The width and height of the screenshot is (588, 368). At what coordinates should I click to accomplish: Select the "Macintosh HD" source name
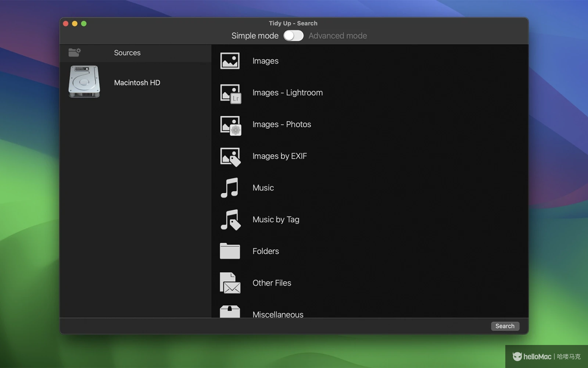pos(137,83)
